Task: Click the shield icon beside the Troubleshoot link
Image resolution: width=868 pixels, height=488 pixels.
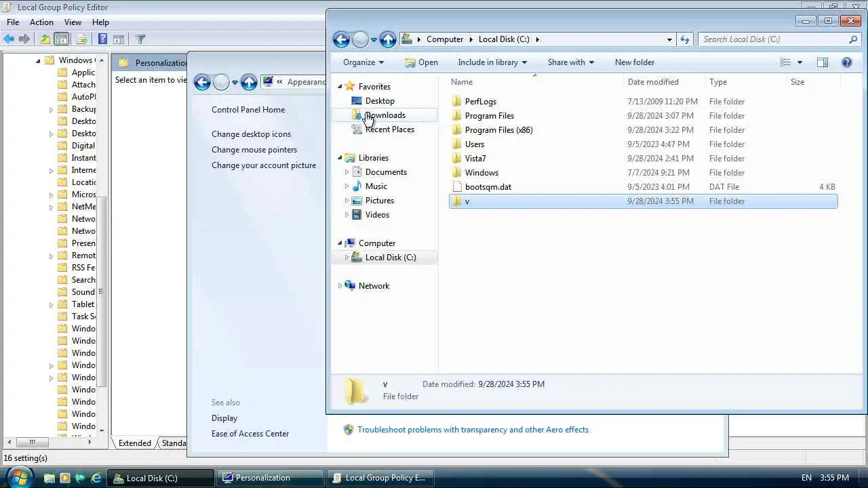Action: click(349, 430)
